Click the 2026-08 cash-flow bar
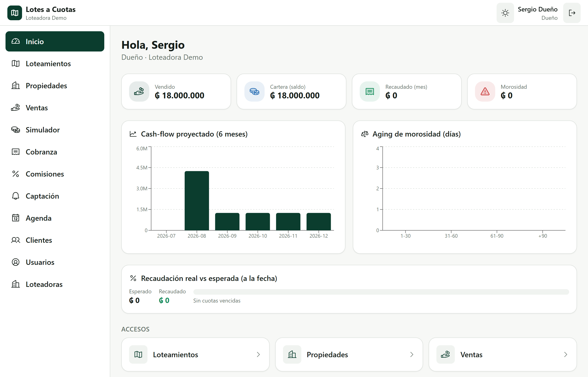The width and height of the screenshot is (588, 377). [197, 201]
